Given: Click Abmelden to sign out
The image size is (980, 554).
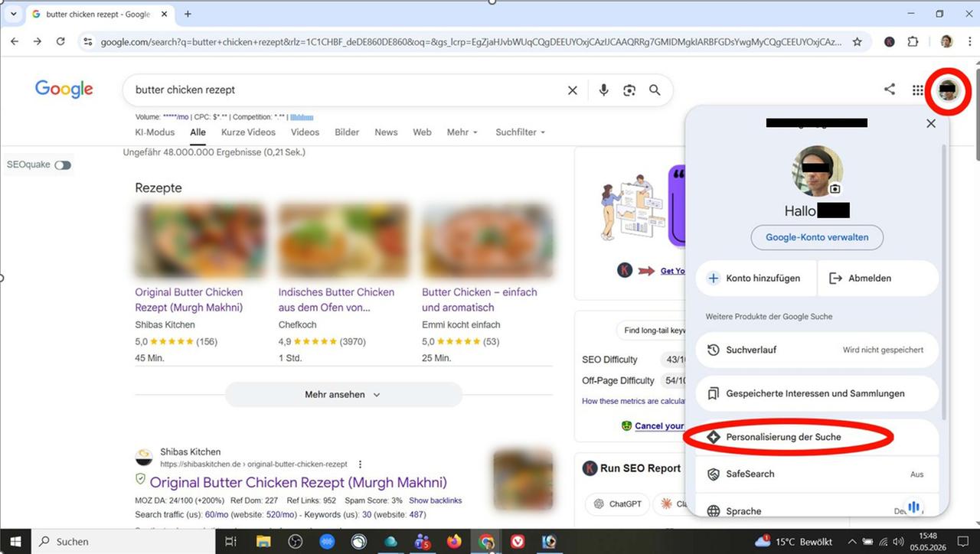Looking at the screenshot, I should tap(878, 279).
